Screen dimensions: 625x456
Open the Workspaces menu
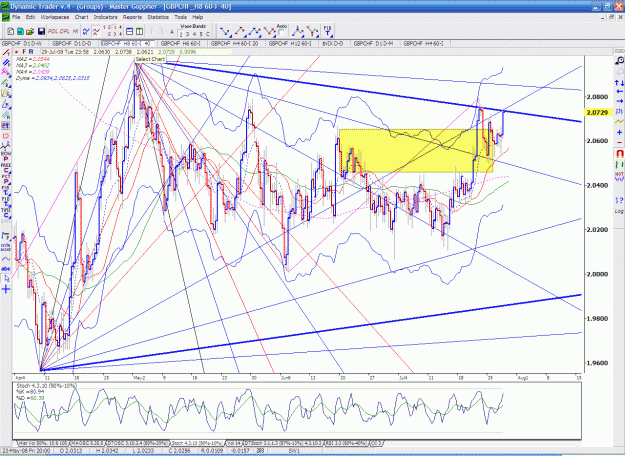coord(55,17)
